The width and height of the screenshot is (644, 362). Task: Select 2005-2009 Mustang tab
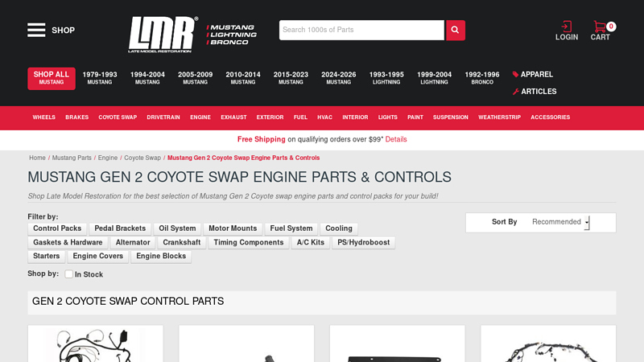(195, 78)
